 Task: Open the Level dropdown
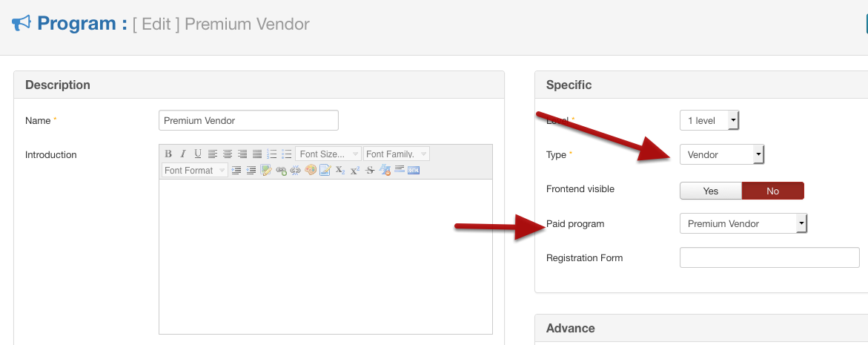(709, 120)
